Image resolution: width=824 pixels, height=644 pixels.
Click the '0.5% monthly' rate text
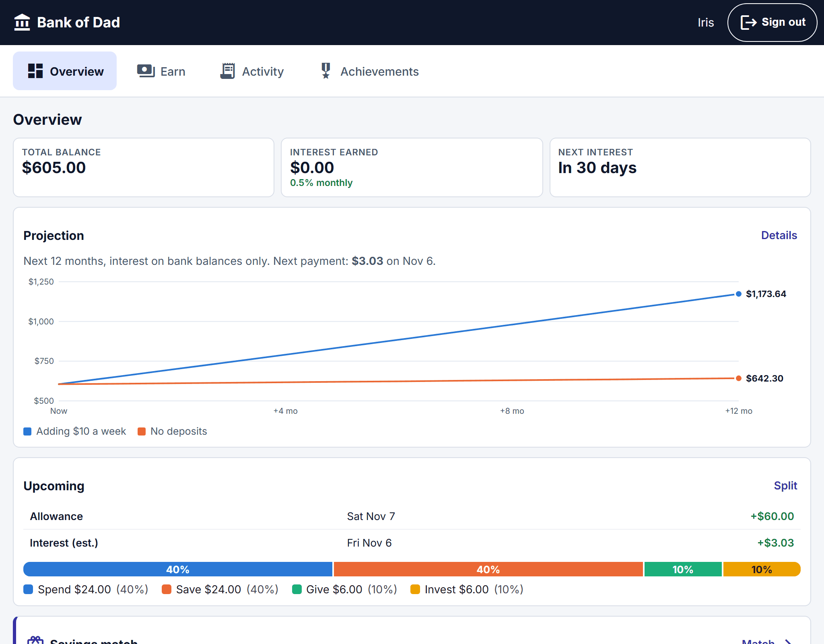coord(321,183)
